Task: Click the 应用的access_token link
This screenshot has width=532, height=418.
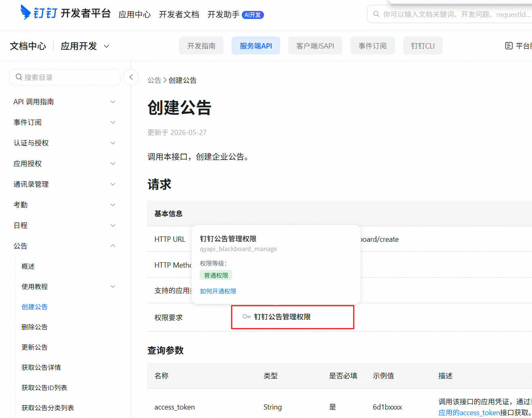Action: (x=469, y=412)
